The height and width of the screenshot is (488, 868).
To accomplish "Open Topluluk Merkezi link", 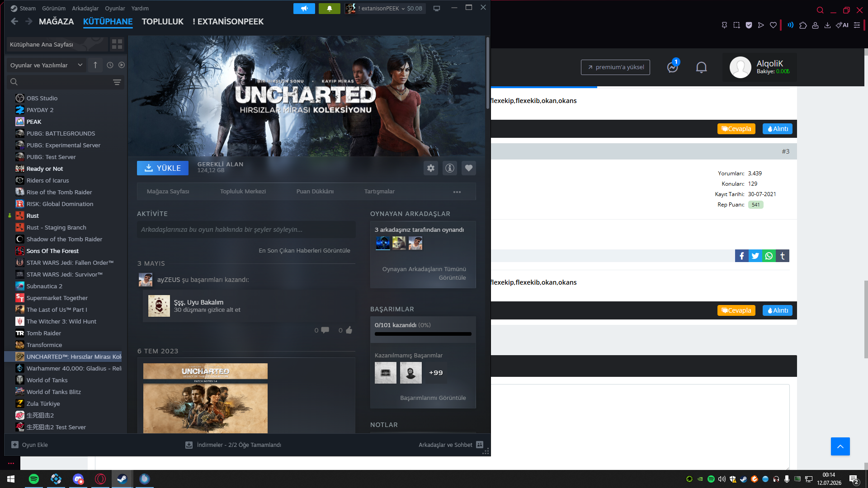I will [x=243, y=192].
